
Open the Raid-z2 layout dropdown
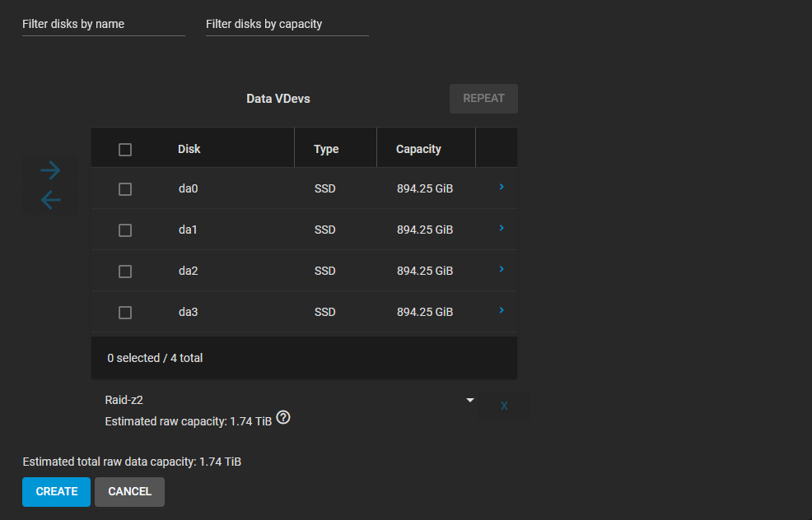click(290, 400)
